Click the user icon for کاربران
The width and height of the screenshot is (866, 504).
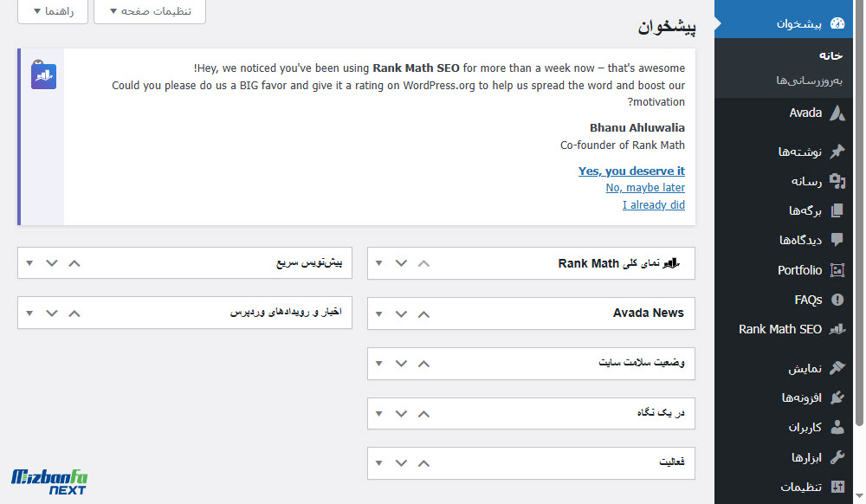837,427
